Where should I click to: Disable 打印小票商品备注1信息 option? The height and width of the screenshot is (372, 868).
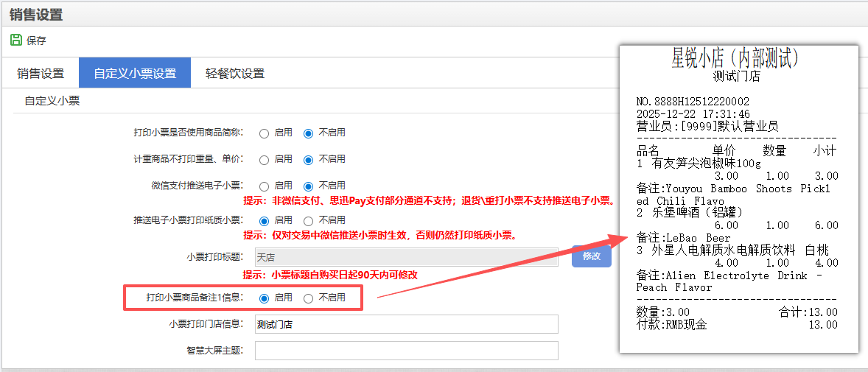pyautogui.click(x=309, y=298)
